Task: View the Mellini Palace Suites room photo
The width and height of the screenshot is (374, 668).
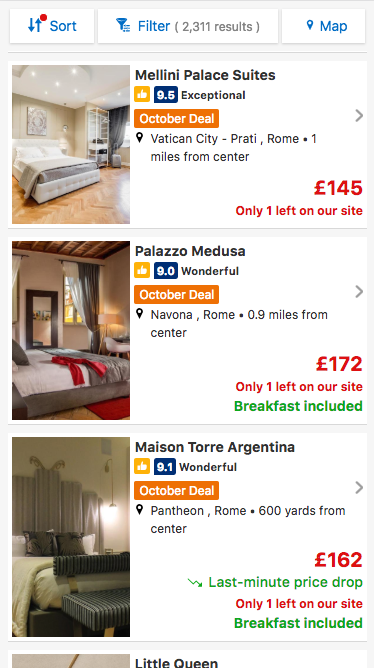Action: coord(71,144)
